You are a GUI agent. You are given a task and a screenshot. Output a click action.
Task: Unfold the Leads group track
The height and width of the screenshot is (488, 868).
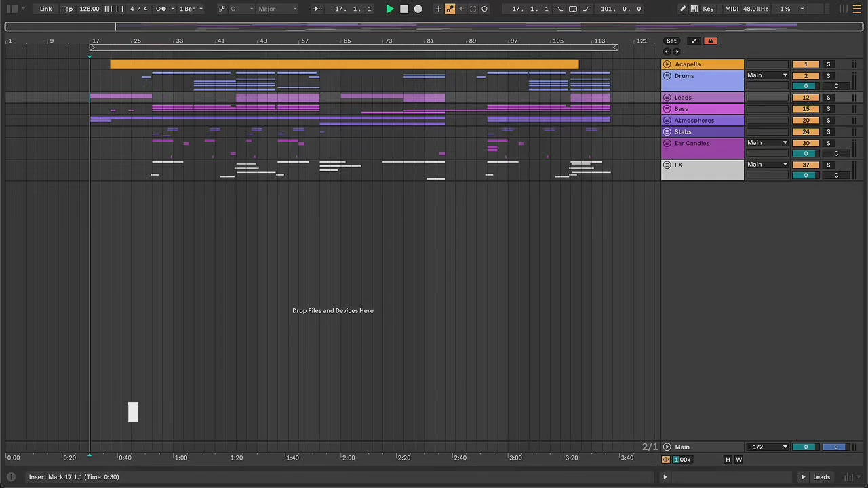(667, 98)
